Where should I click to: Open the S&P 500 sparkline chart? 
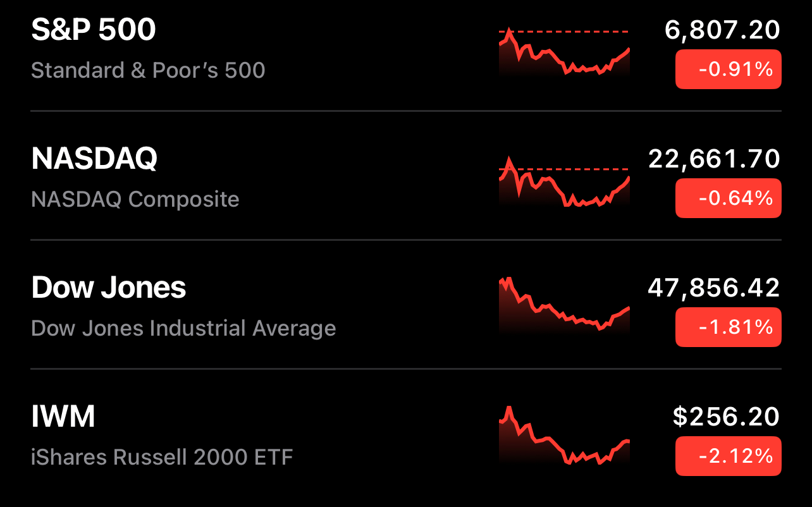click(x=565, y=52)
